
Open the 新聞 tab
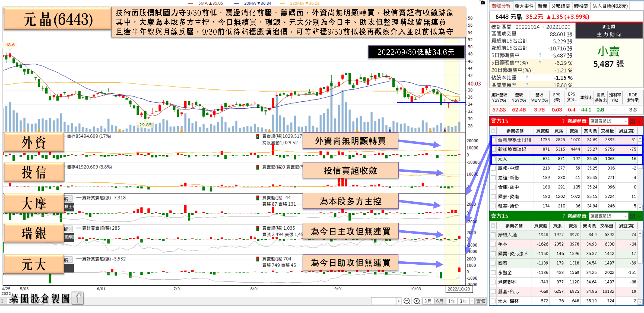coord(542,6)
